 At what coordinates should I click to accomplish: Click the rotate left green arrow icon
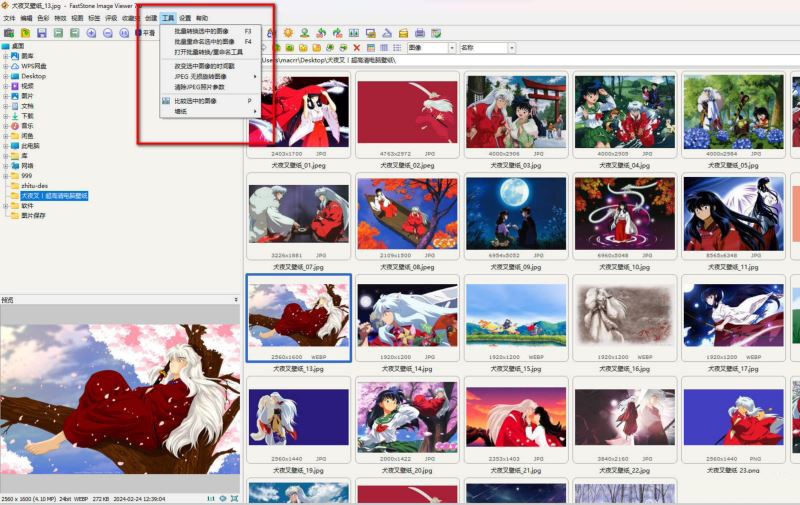(321, 33)
